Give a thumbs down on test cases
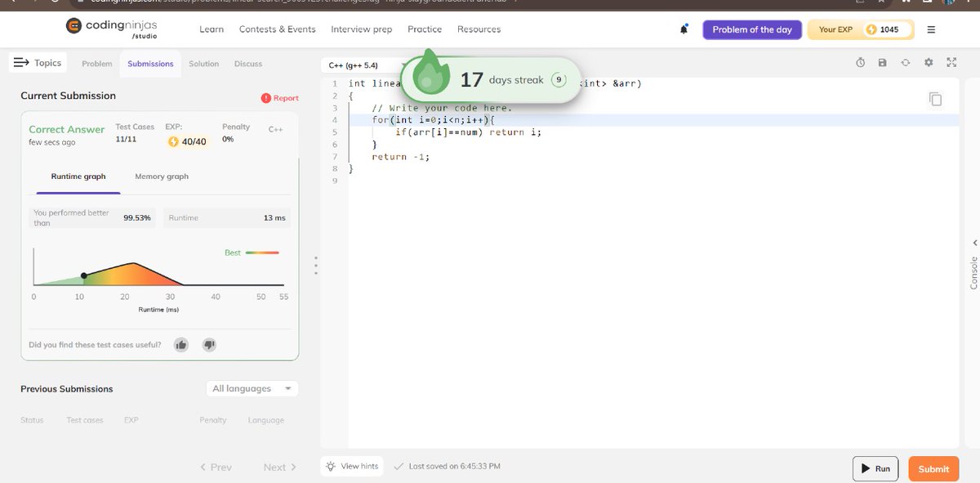 (209, 344)
